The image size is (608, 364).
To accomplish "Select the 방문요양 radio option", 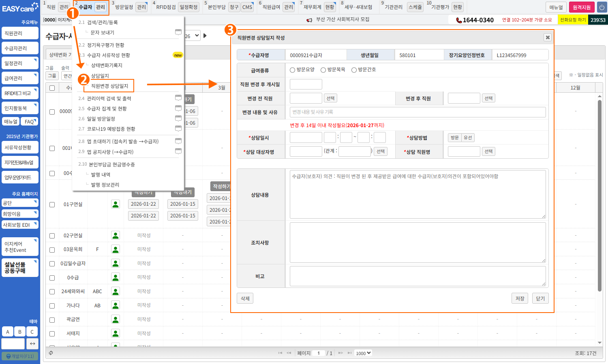I will pyautogui.click(x=293, y=70).
